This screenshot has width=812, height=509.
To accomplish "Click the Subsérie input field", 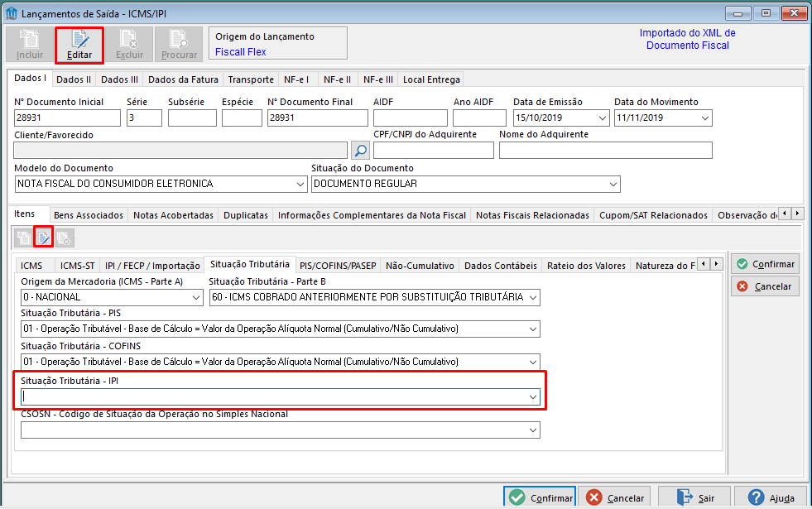I will [x=192, y=118].
